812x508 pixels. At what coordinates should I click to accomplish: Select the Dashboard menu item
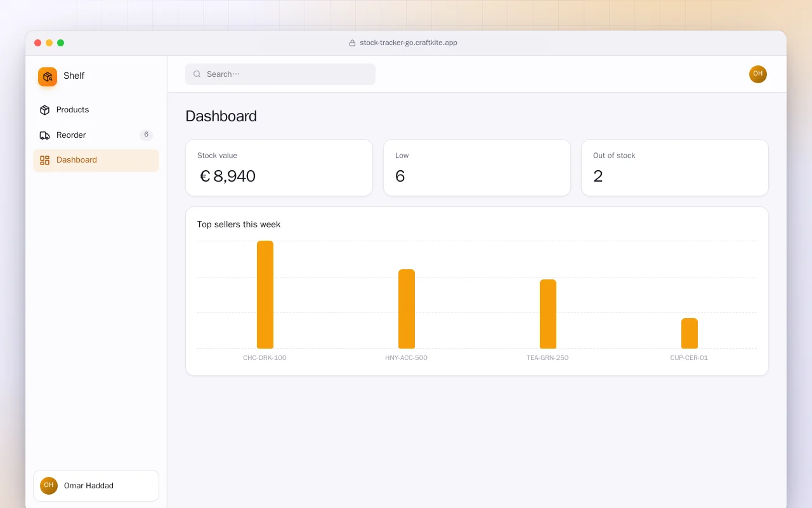[96, 160]
